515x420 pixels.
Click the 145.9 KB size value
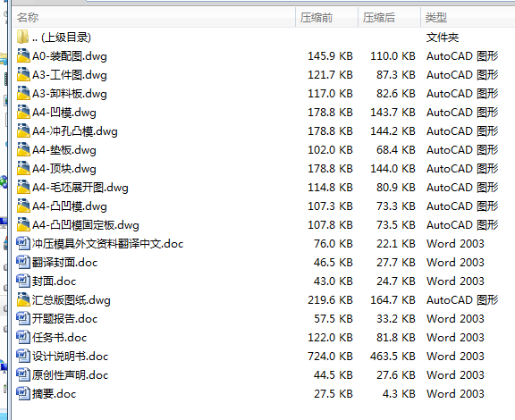pyautogui.click(x=330, y=55)
